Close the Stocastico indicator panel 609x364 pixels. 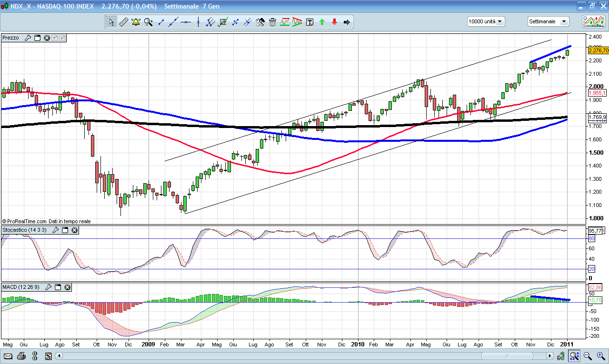[75, 230]
